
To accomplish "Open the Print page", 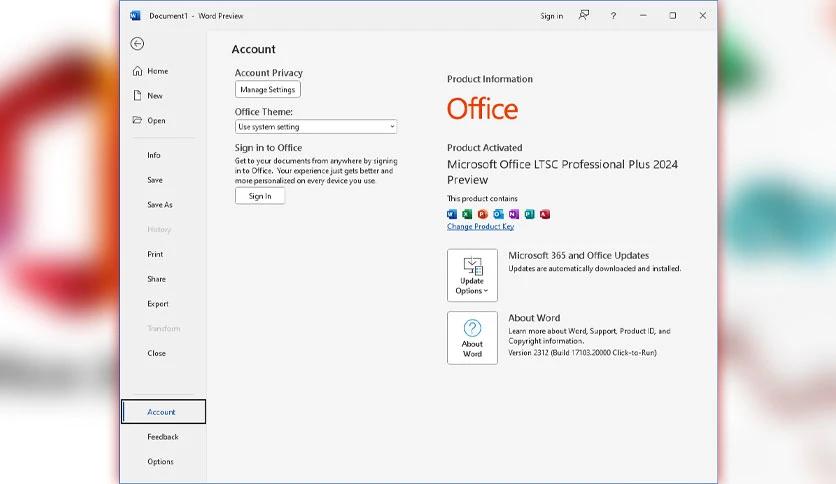I will [155, 254].
